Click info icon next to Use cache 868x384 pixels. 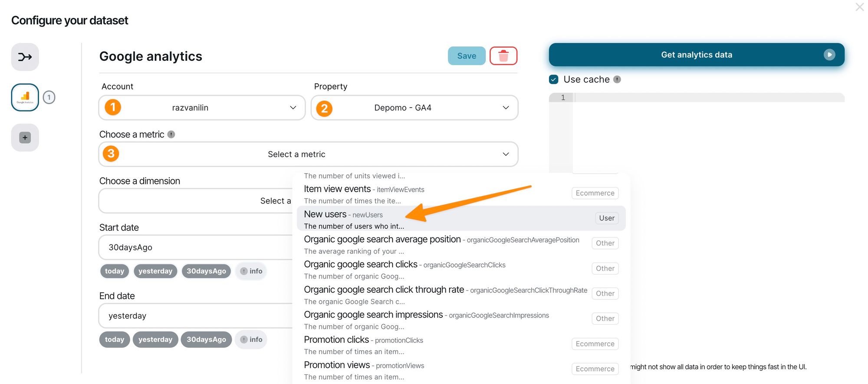(617, 79)
